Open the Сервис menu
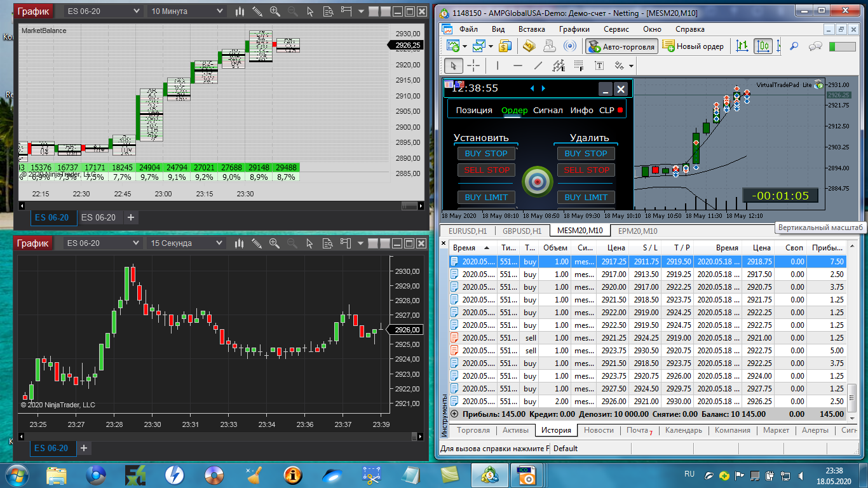Image resolution: width=868 pixels, height=488 pixels. [616, 29]
